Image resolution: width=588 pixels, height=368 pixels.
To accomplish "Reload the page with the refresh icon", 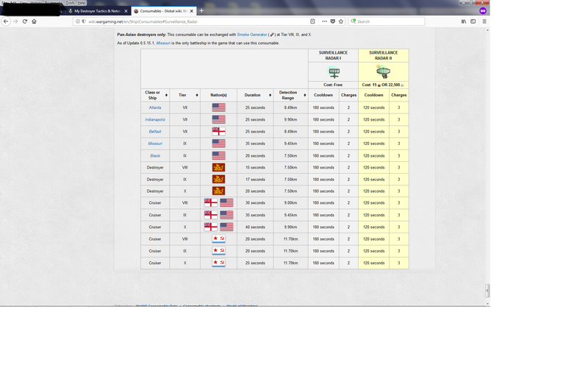I will (x=24, y=21).
